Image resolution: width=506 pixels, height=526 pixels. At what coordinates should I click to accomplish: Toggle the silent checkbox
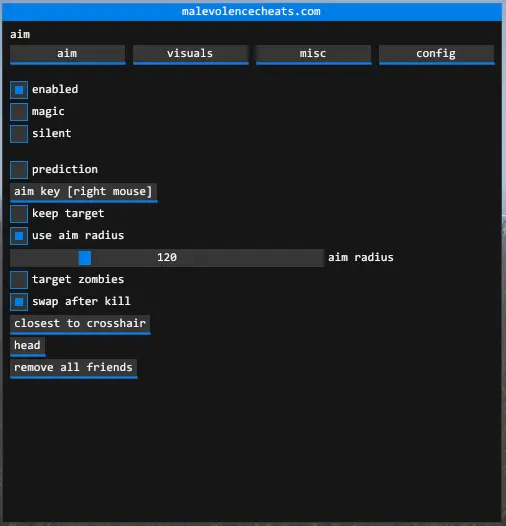point(19,134)
